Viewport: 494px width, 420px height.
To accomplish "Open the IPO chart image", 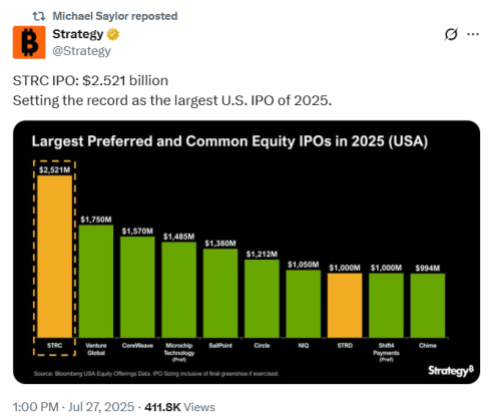I will pyautogui.click(x=247, y=252).
